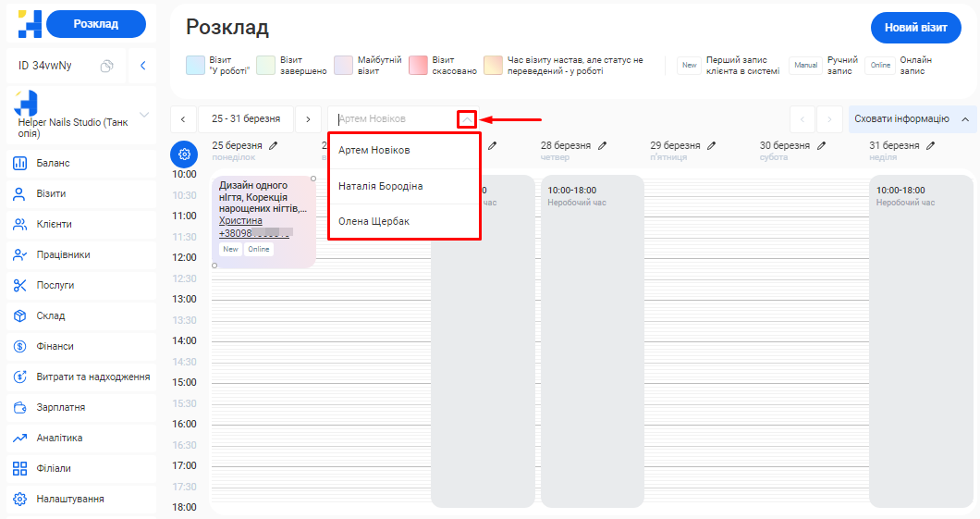
Task: Click the edit pencil for 30 березня
Action: point(821,145)
